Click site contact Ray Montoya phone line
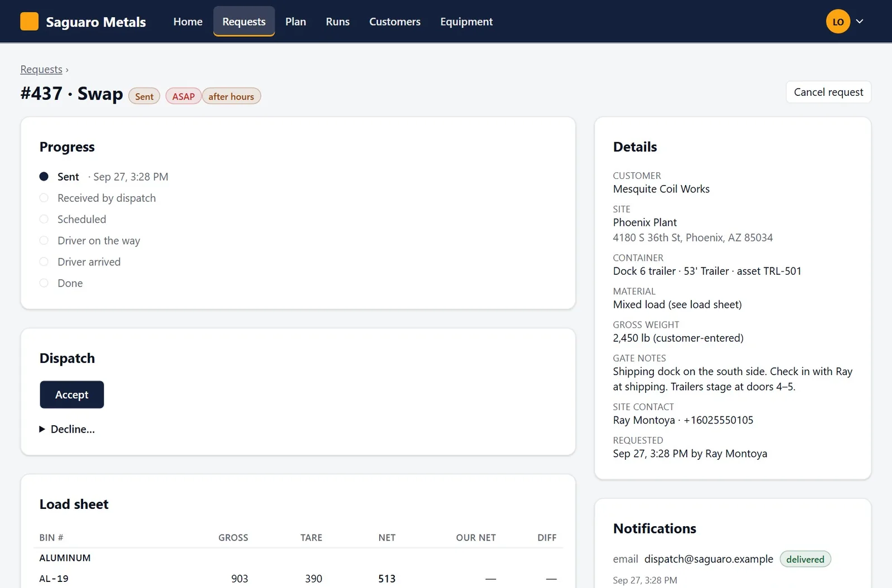The height and width of the screenshot is (588, 892). point(683,420)
